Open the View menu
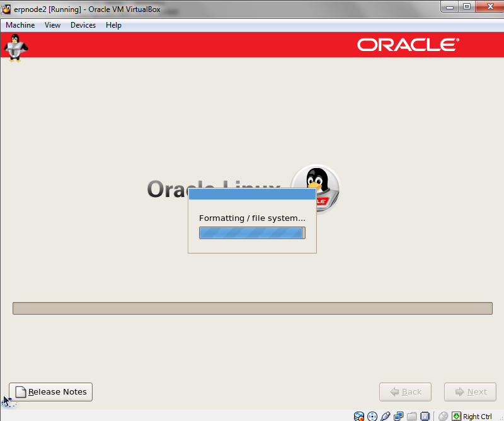 [52, 25]
